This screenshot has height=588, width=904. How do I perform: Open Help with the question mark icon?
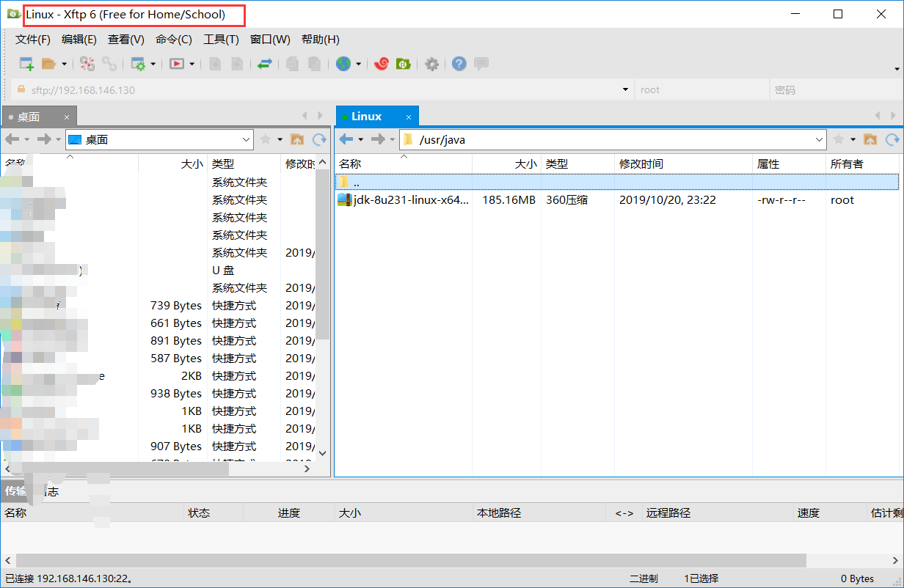pyautogui.click(x=459, y=64)
